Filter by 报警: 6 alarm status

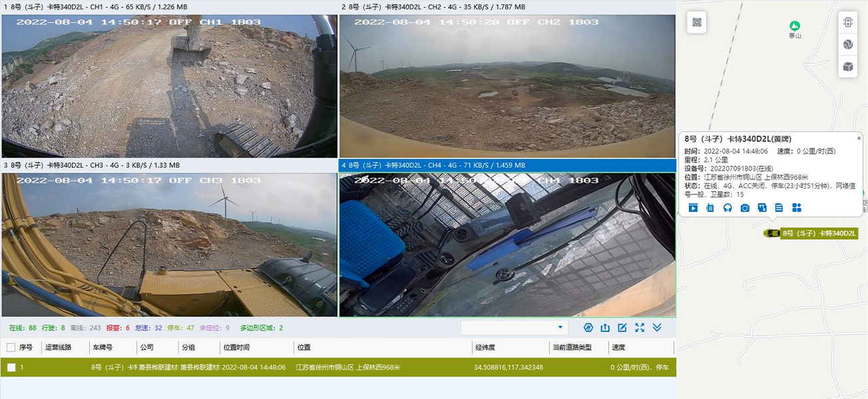point(118,328)
